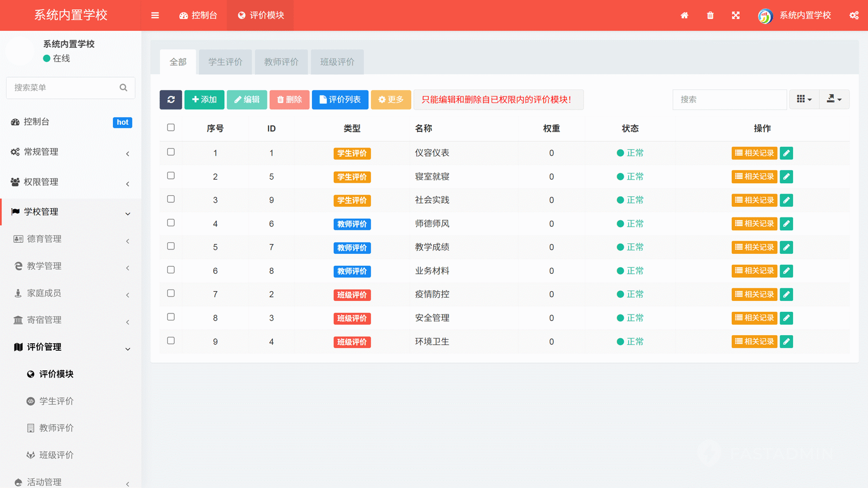Click the refresh icon button in toolbar

171,100
